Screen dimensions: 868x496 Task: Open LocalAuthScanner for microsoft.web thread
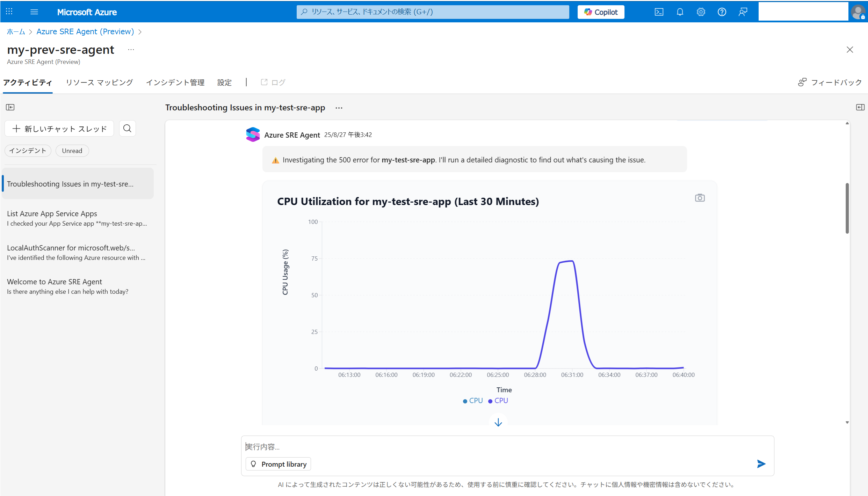point(78,252)
